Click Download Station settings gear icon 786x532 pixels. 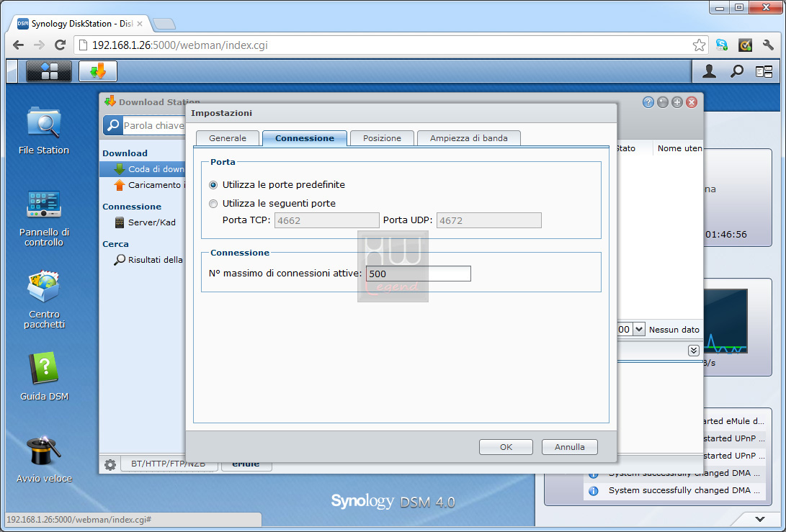coord(110,464)
